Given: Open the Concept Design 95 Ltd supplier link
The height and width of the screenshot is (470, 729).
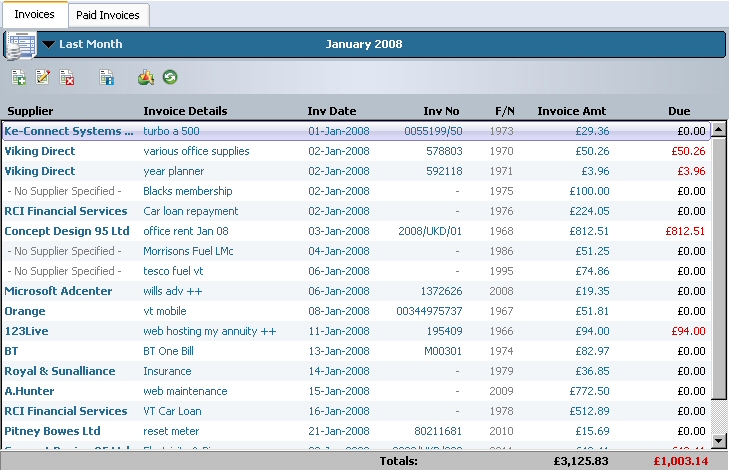Looking at the screenshot, I should (67, 231).
